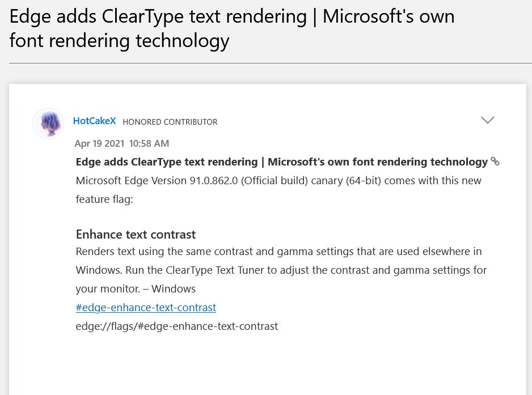The image size is (532, 395).
Task: Click the 'Enhance text contrast' subheading
Action: tap(136, 234)
